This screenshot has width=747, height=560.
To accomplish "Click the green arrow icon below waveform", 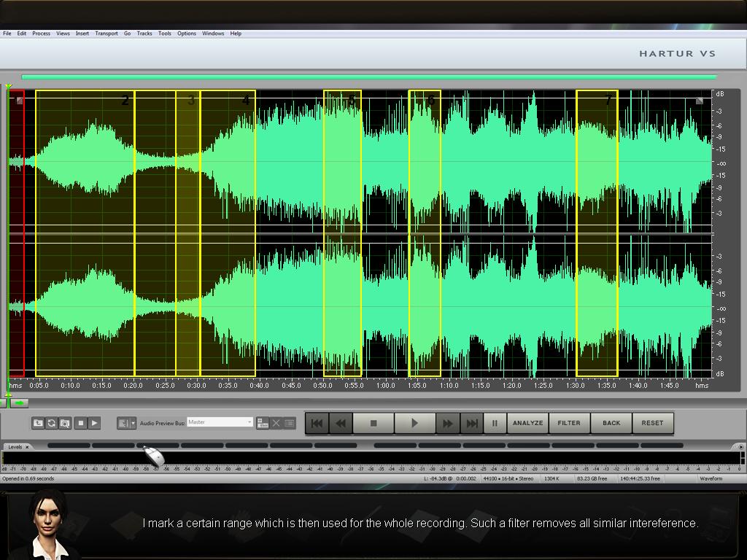I will coord(20,403).
